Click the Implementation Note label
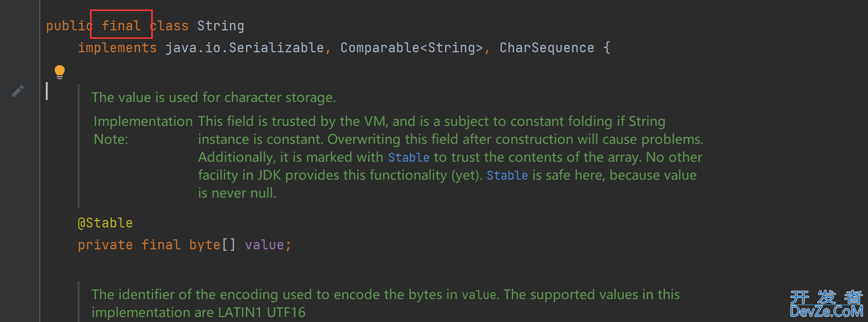The width and height of the screenshot is (868, 322). point(143,130)
